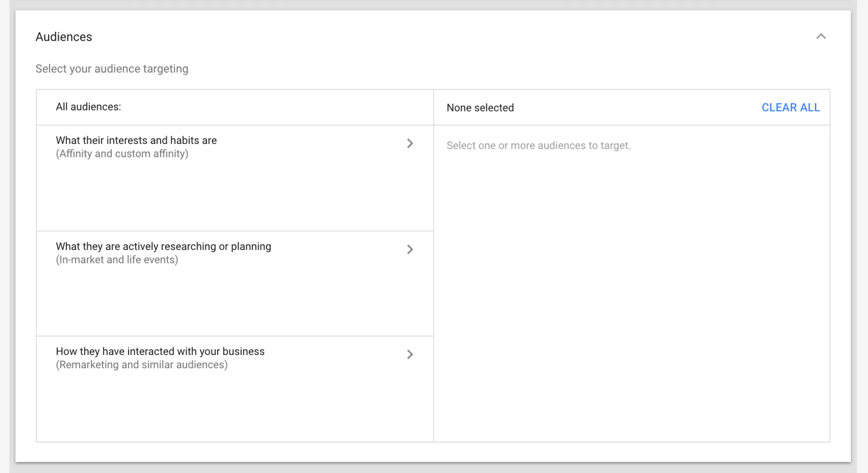This screenshot has width=868, height=473.
Task: Click the chevron beside actively researching or planning
Action: 410,249
